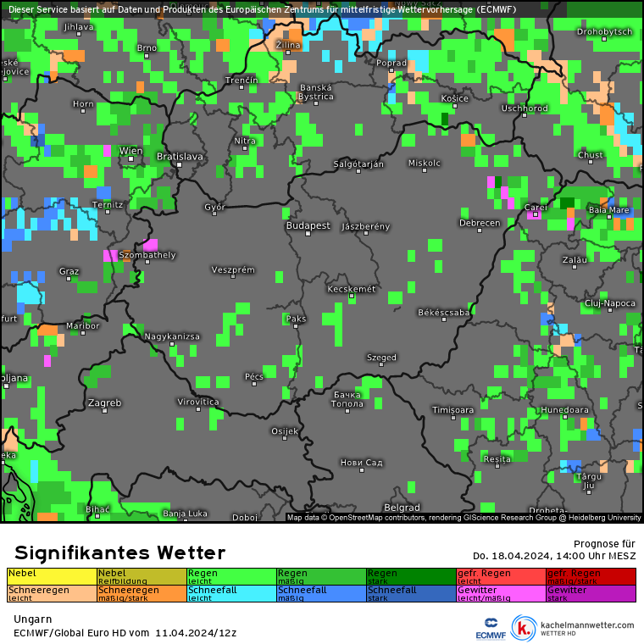Viewport: 644px width, 644px height.
Task: Select the Regen stark dark green swatch
Action: tap(410, 576)
